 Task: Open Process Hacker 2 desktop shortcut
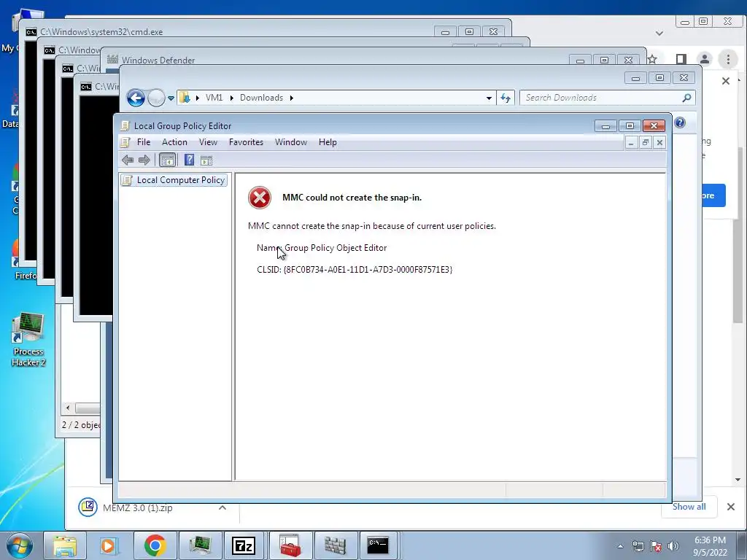(x=28, y=339)
